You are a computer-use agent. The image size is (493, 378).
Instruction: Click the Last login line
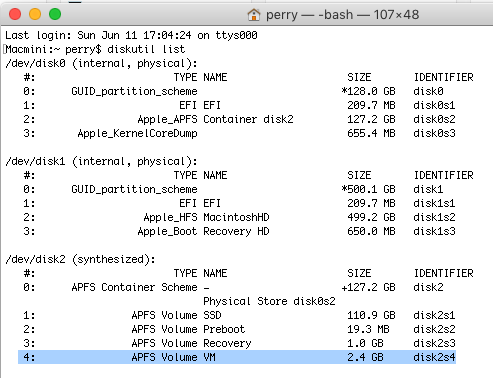[x=131, y=35]
